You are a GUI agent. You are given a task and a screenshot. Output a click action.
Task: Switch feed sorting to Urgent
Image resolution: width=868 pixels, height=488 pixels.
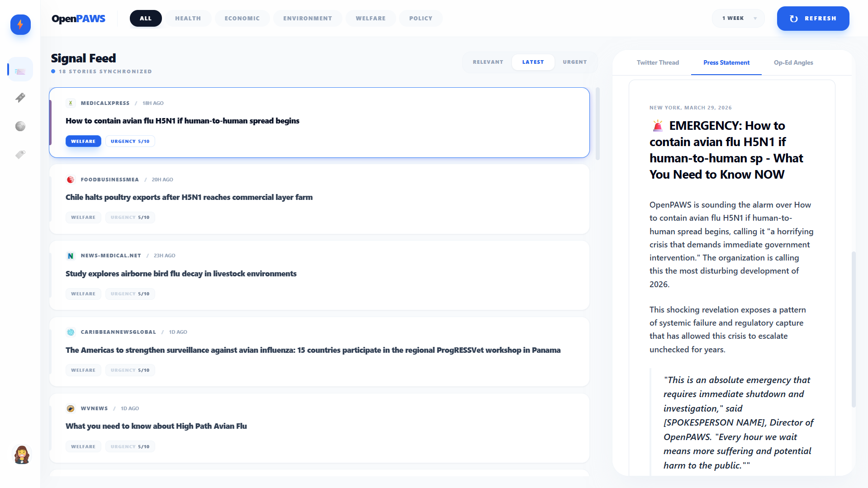574,62
